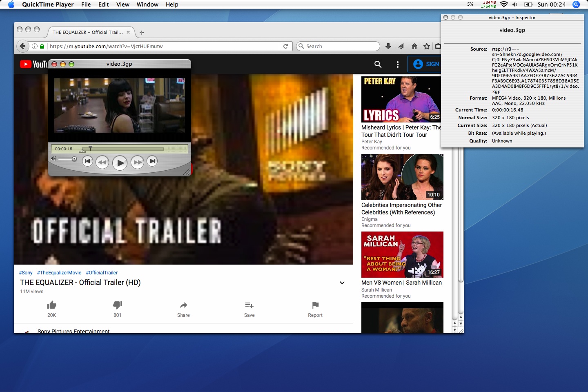Bookmark this page with the star
588x392 pixels.
click(427, 46)
